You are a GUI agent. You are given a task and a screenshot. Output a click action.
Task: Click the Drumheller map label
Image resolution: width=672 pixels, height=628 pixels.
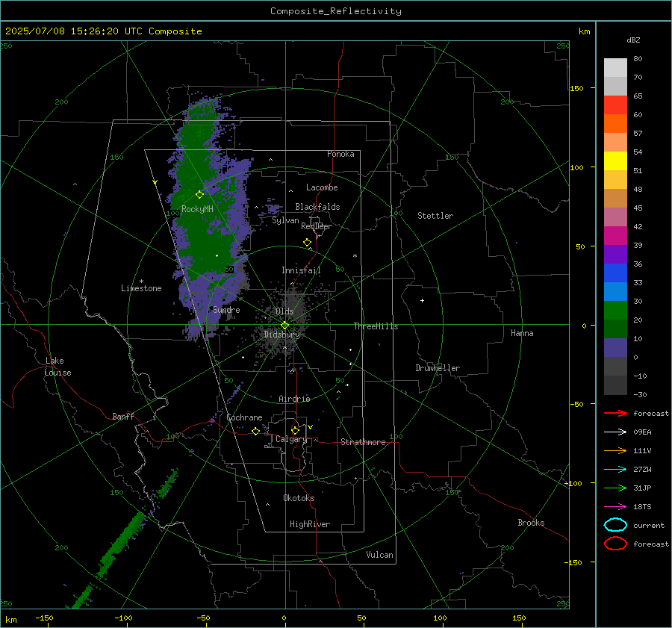pyautogui.click(x=438, y=368)
